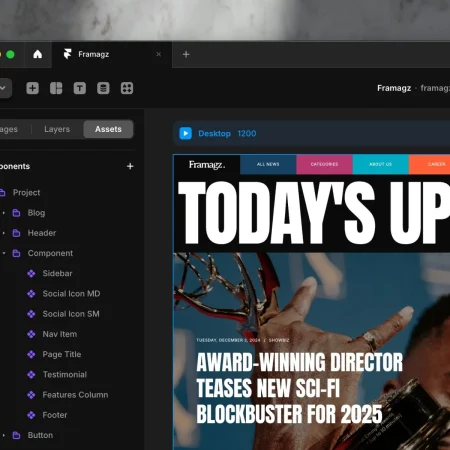Screen dimensions: 450x450
Task: Click the Social Icon SM label
Action: coord(71,314)
